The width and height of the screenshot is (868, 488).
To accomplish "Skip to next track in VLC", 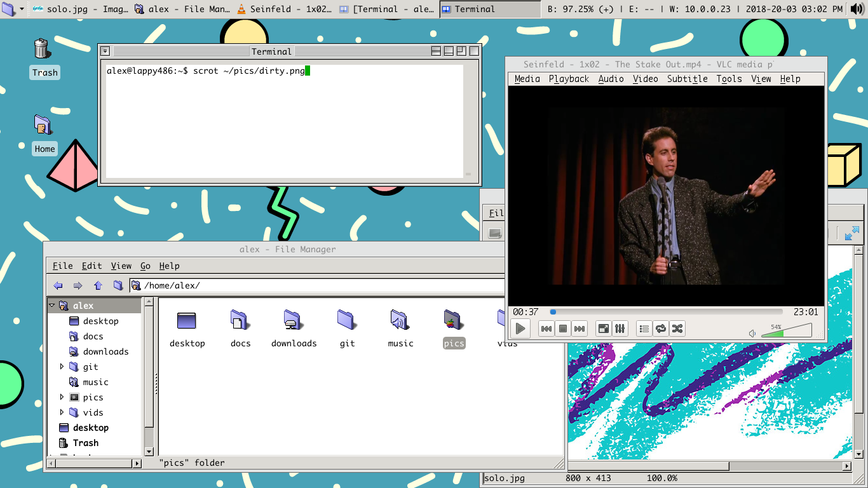I will click(x=580, y=329).
